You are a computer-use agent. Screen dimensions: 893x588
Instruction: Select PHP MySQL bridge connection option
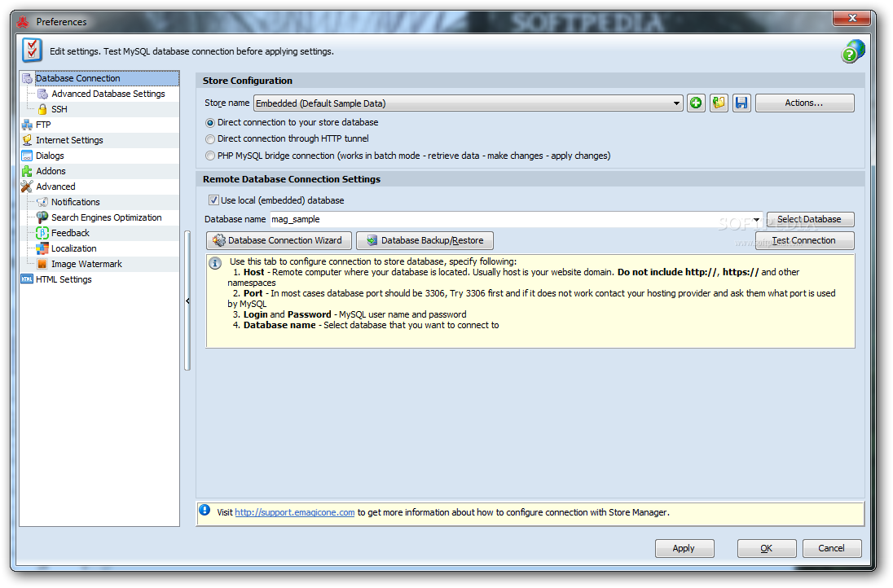pos(210,156)
